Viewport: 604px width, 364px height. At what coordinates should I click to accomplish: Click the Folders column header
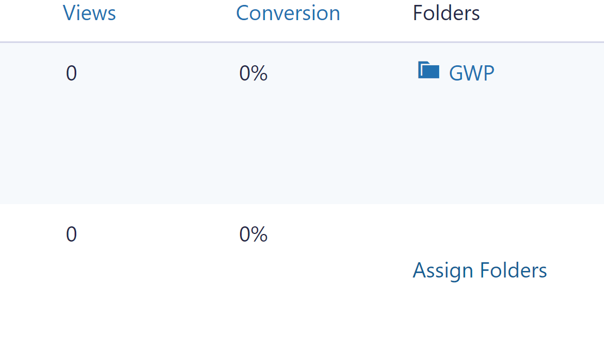coord(446,13)
